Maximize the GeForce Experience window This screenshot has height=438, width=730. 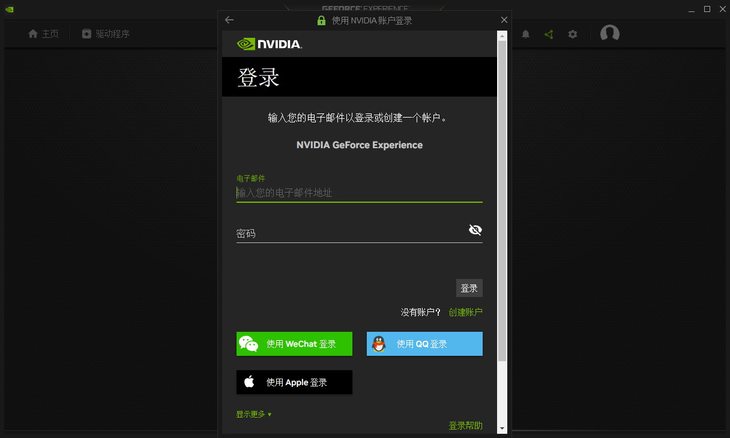707,9
